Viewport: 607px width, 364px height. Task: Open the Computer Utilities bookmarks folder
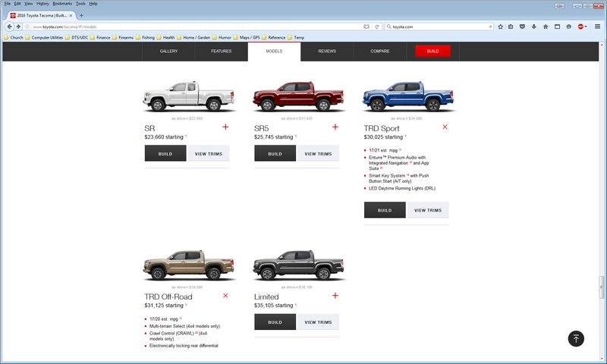pyautogui.click(x=44, y=37)
